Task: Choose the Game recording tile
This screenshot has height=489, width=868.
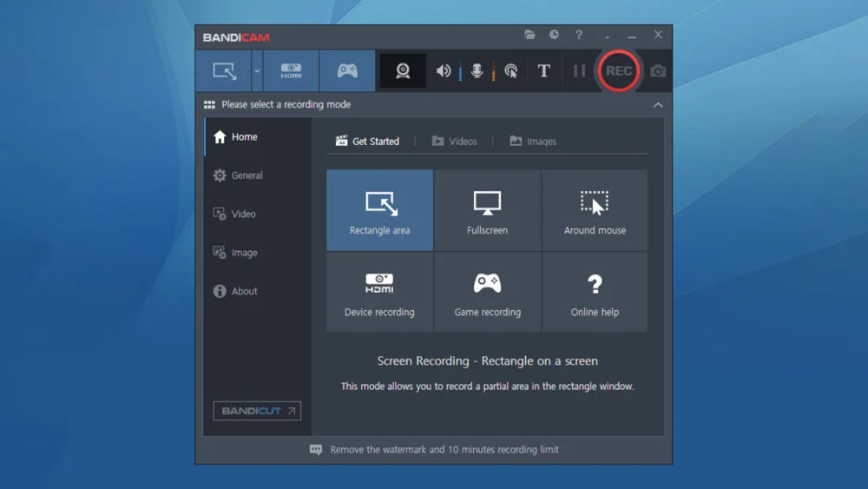Action: click(487, 293)
